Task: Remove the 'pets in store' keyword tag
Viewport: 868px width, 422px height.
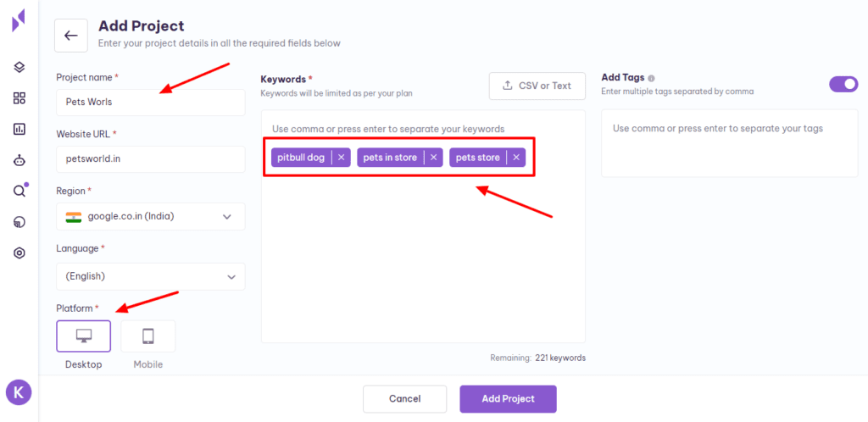Action: tap(433, 158)
